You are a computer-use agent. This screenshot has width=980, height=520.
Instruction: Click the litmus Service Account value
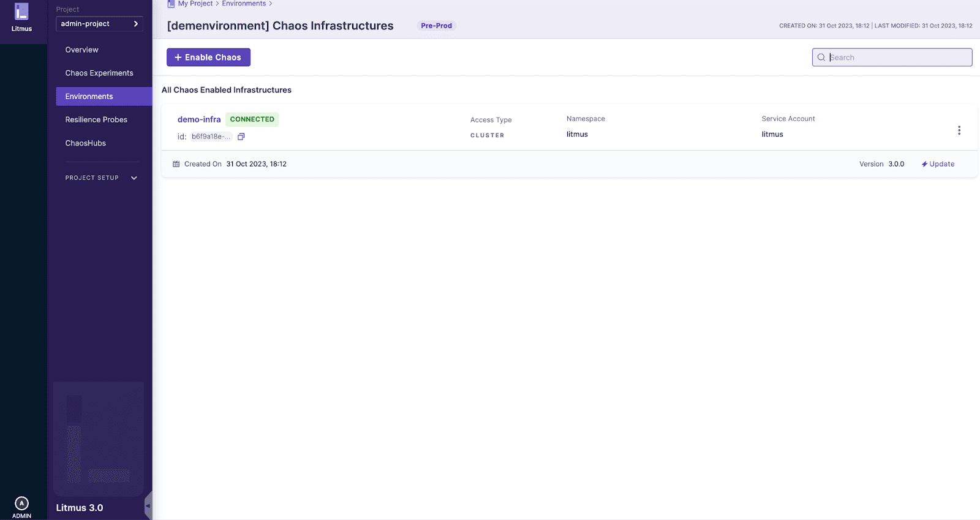click(x=772, y=134)
